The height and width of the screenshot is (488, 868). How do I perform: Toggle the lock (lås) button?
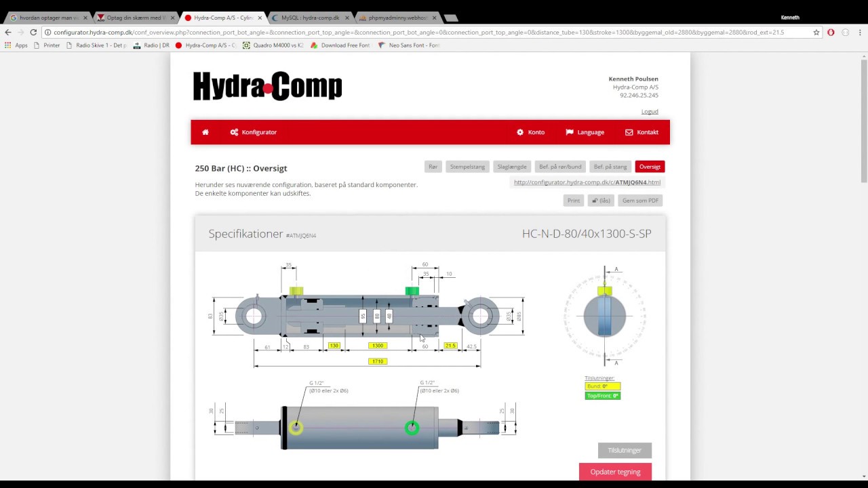(x=601, y=201)
